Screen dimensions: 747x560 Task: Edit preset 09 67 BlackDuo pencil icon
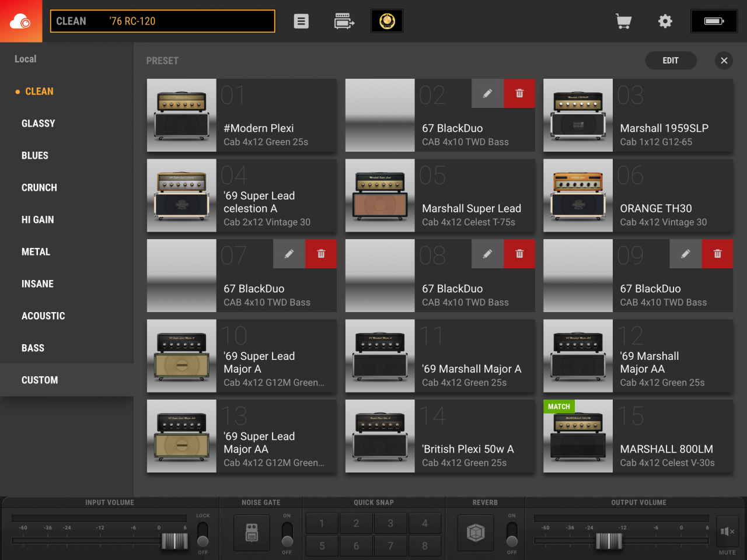click(x=686, y=254)
